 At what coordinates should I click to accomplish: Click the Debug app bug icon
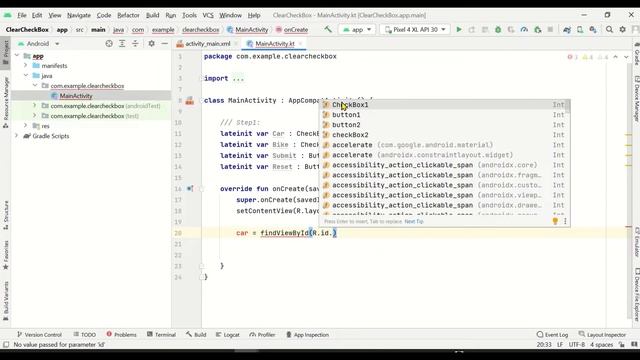click(498, 29)
